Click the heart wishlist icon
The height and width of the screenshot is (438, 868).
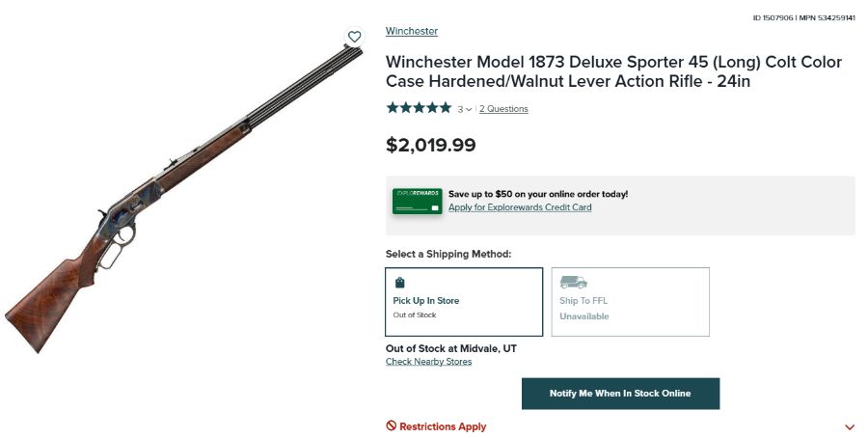[x=354, y=37]
